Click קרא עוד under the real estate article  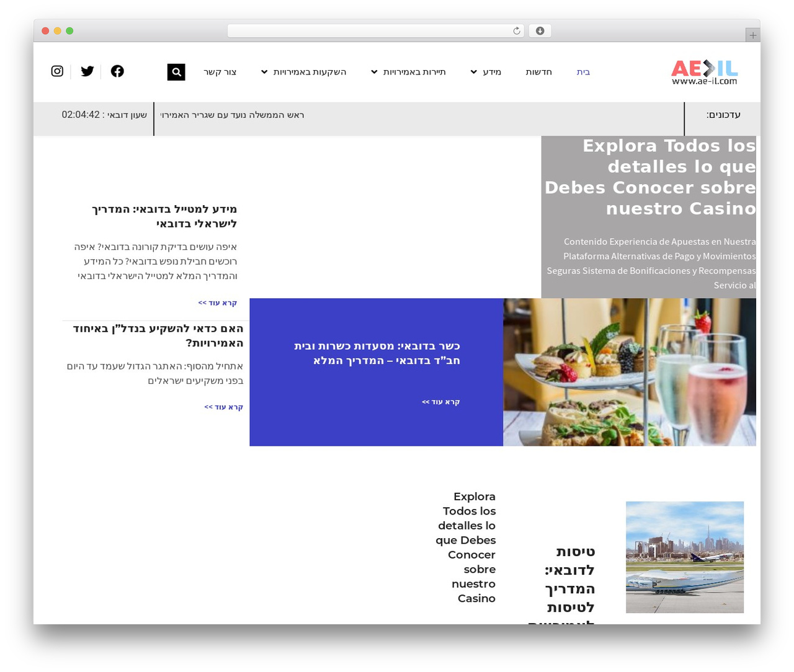[x=224, y=407]
